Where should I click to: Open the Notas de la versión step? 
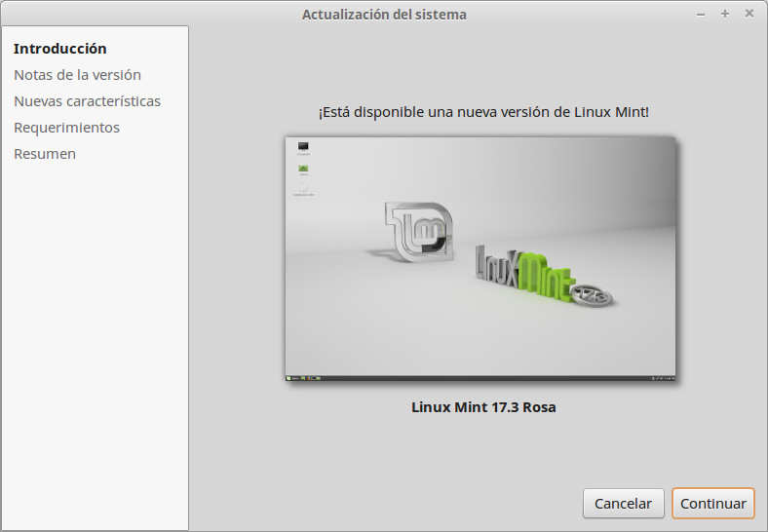[x=77, y=75]
